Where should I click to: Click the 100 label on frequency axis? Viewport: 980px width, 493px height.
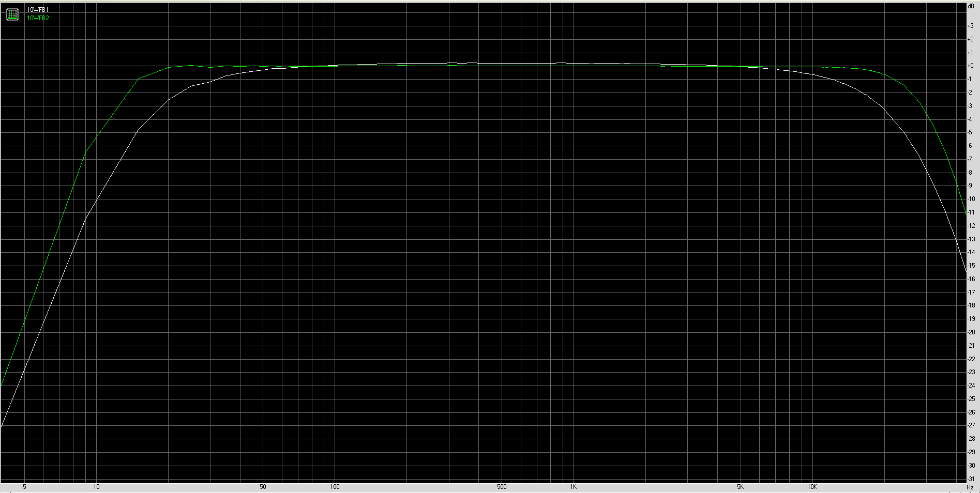[335, 487]
